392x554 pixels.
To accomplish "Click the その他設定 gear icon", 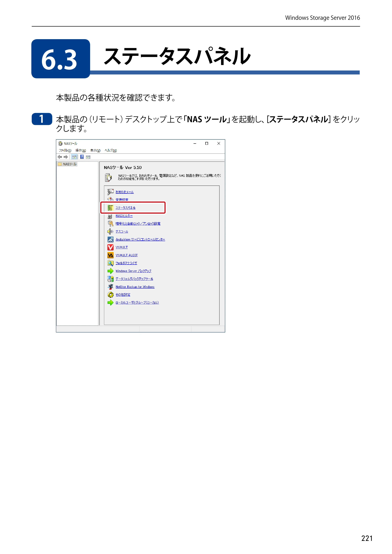I will coord(110,295).
